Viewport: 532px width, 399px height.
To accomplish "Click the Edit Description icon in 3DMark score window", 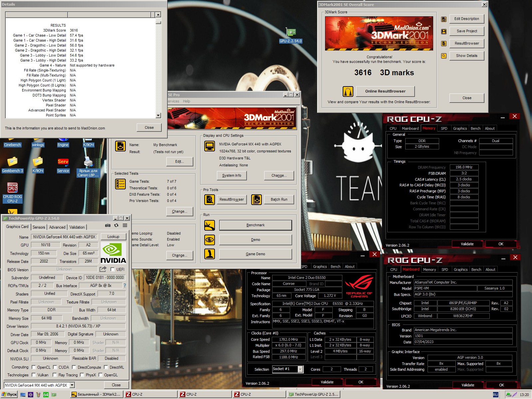I will (444, 19).
